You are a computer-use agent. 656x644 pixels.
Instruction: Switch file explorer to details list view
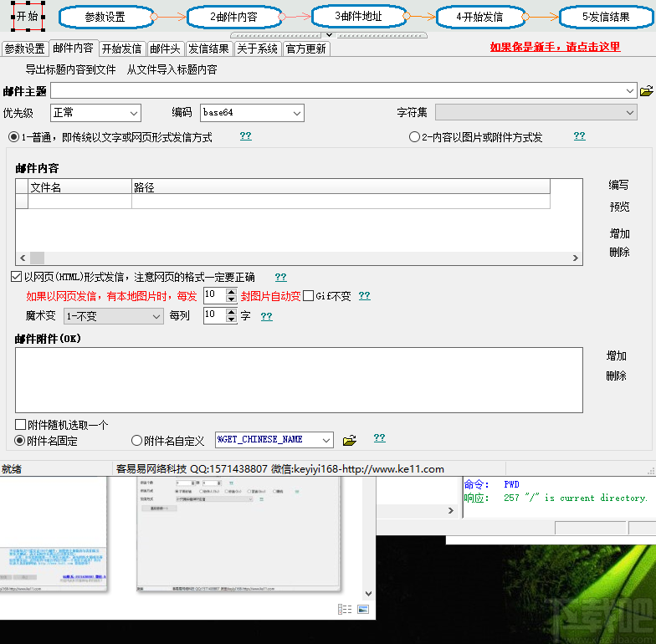[345, 609]
